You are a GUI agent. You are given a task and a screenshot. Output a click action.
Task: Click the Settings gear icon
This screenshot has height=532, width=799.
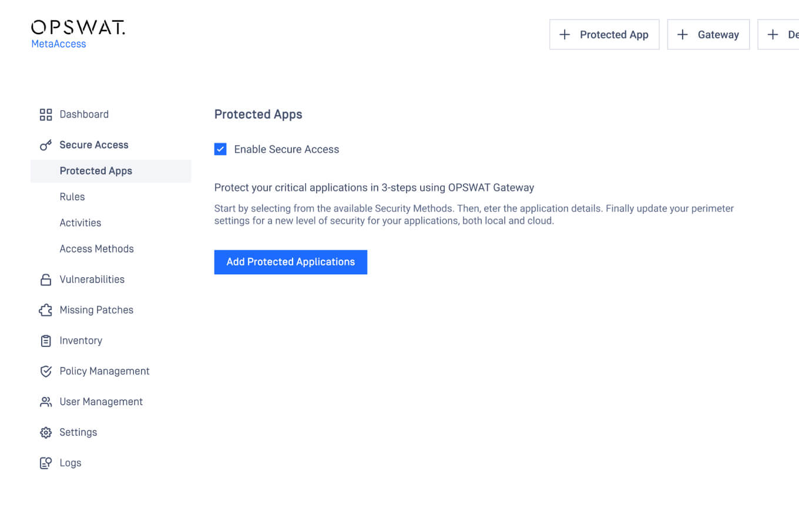[46, 433]
